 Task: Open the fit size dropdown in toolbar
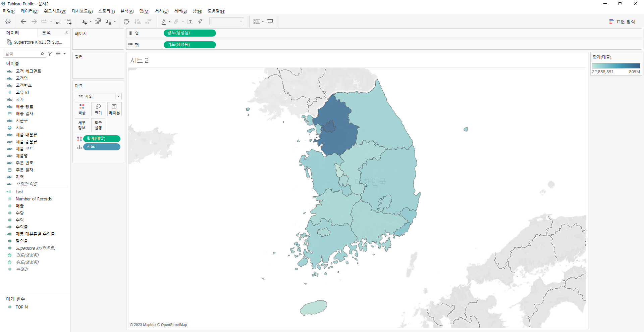pos(226,21)
